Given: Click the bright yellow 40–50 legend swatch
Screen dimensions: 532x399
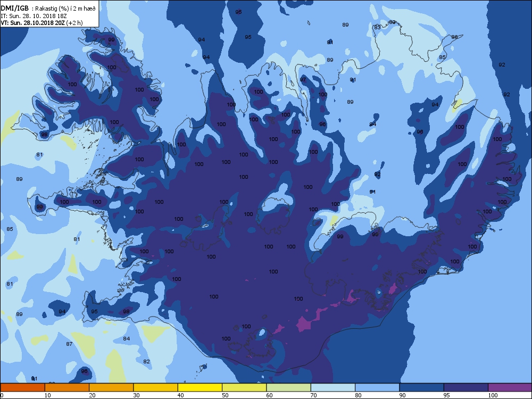Looking at the screenshot, I should click(x=200, y=387).
